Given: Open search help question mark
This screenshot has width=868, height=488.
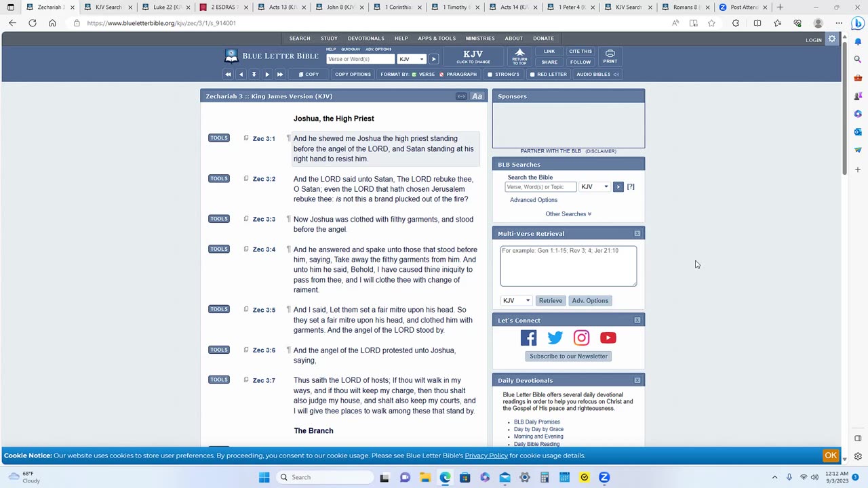Looking at the screenshot, I should 631,186.
